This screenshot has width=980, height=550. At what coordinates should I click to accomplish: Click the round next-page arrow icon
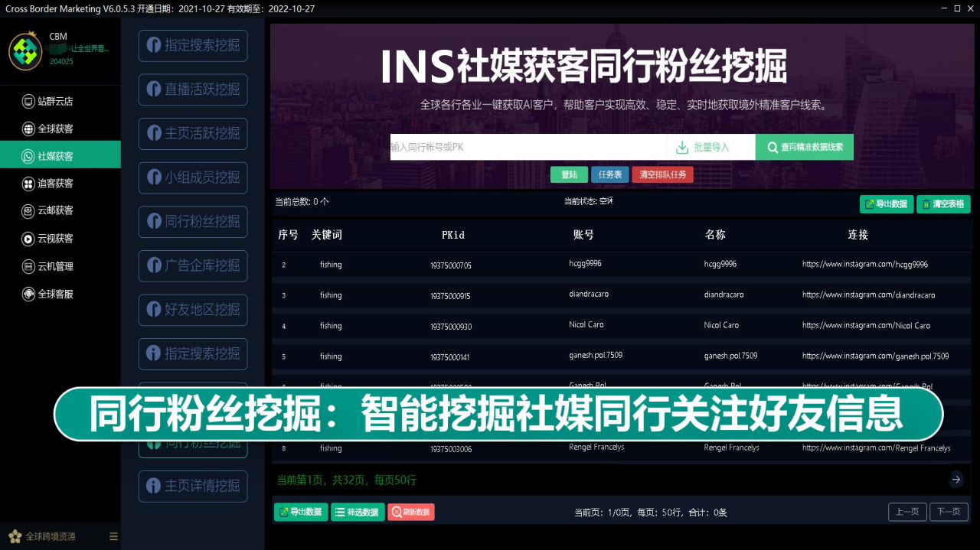point(956,480)
